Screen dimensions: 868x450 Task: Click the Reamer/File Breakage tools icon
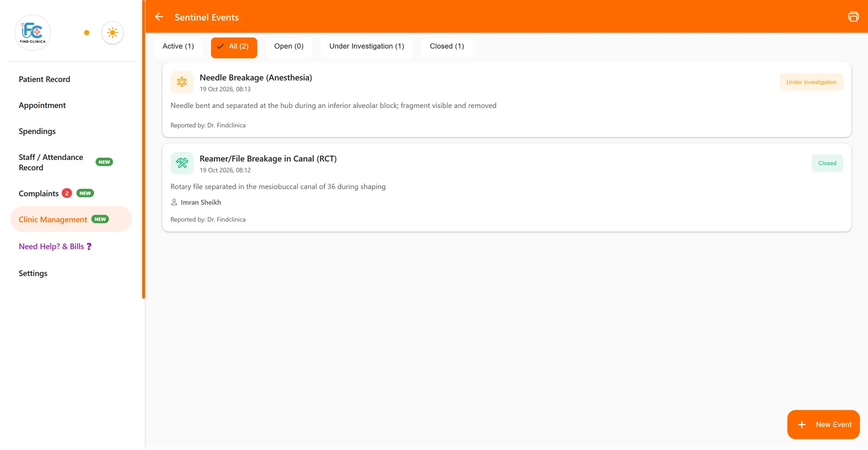[182, 163]
